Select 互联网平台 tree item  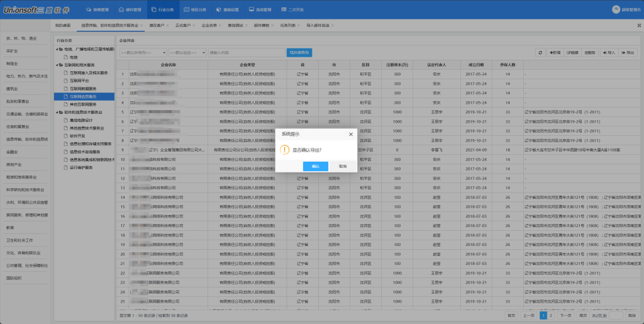[79, 81]
